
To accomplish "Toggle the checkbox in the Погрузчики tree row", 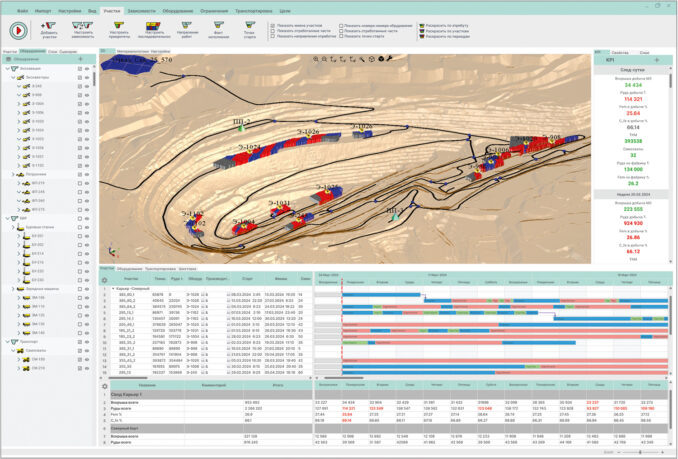I will [x=80, y=174].
